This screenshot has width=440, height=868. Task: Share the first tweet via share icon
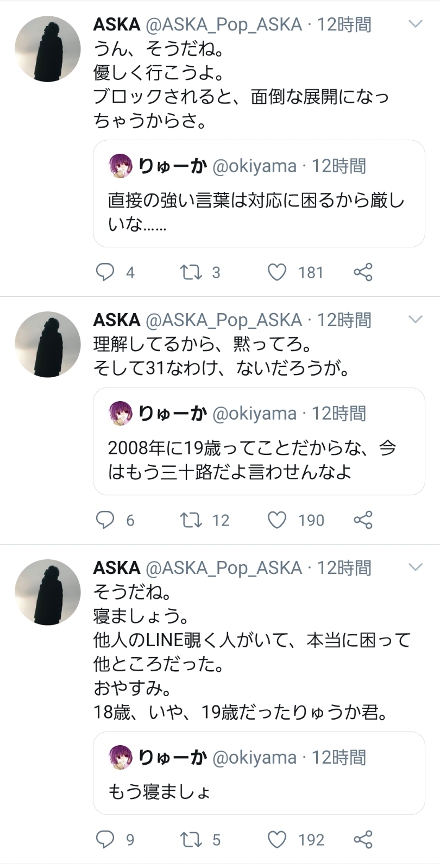[x=363, y=272]
